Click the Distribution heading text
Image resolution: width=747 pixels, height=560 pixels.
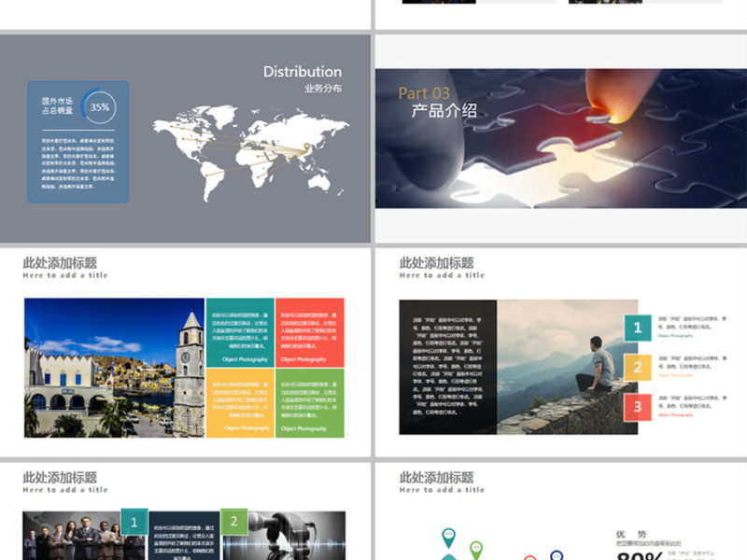[x=302, y=72]
